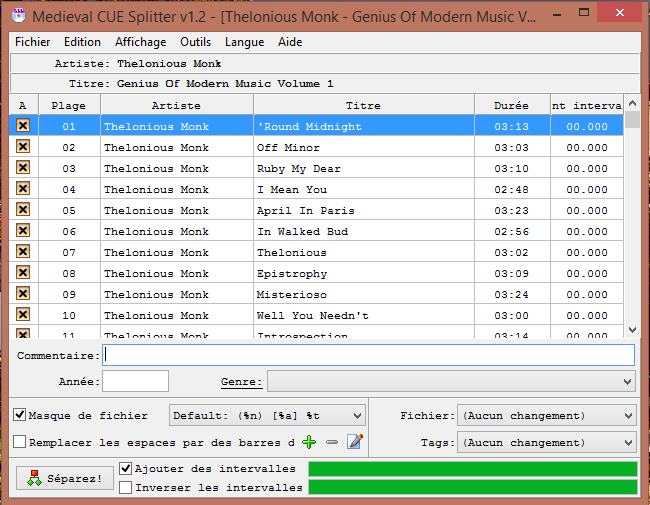Open the Genre dropdown list

click(451, 381)
